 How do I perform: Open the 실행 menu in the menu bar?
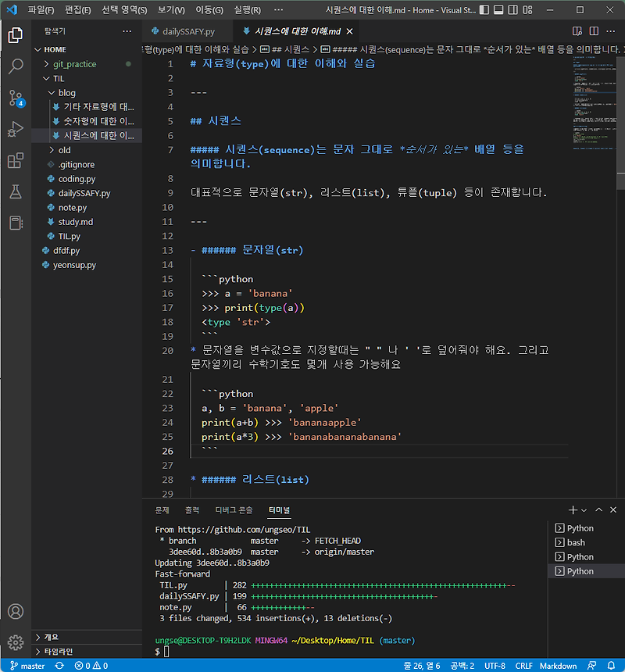(246, 9)
